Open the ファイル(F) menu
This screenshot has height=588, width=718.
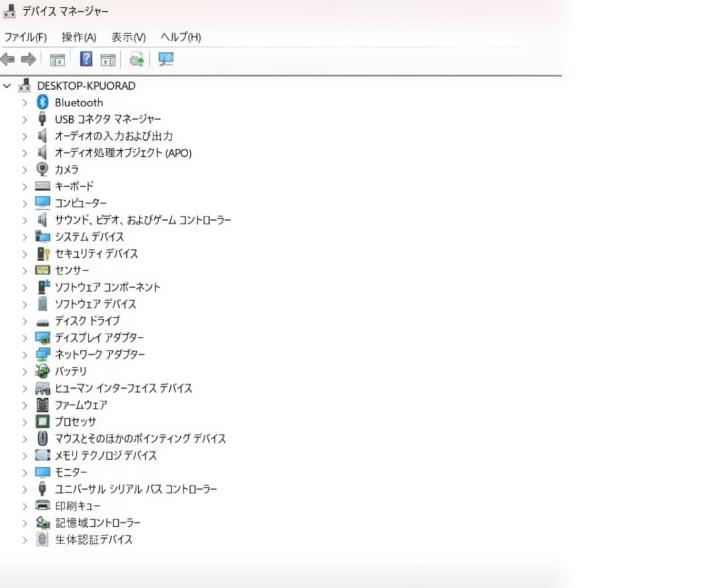point(25,37)
